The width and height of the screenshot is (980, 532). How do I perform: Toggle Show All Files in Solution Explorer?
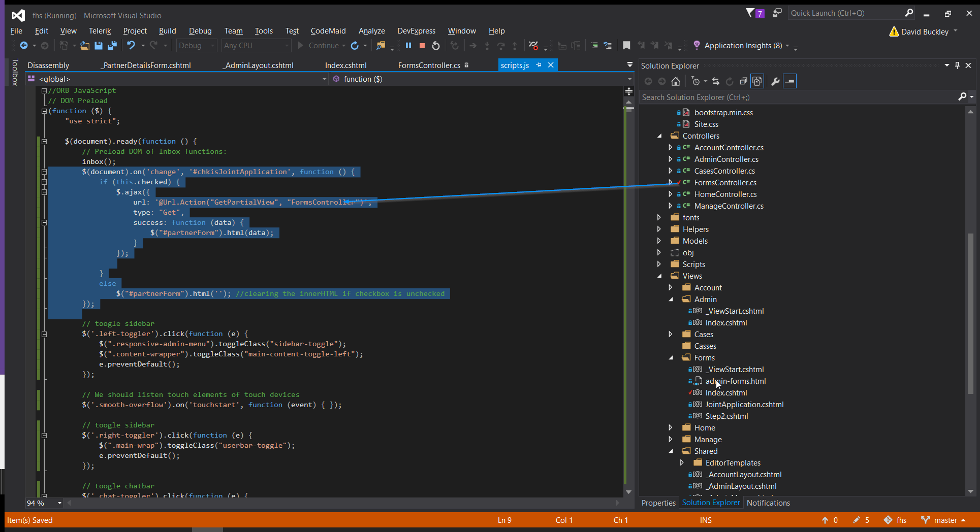[x=757, y=81]
